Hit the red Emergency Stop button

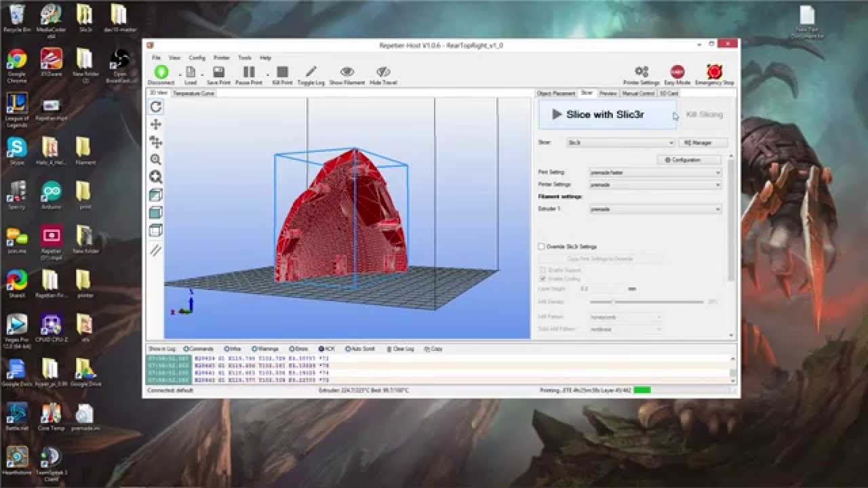click(714, 72)
